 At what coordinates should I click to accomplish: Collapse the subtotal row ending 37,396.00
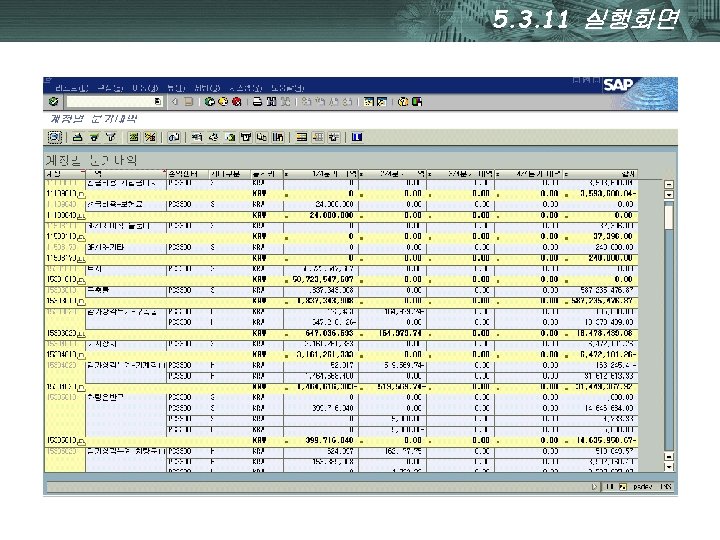[x=82, y=238]
